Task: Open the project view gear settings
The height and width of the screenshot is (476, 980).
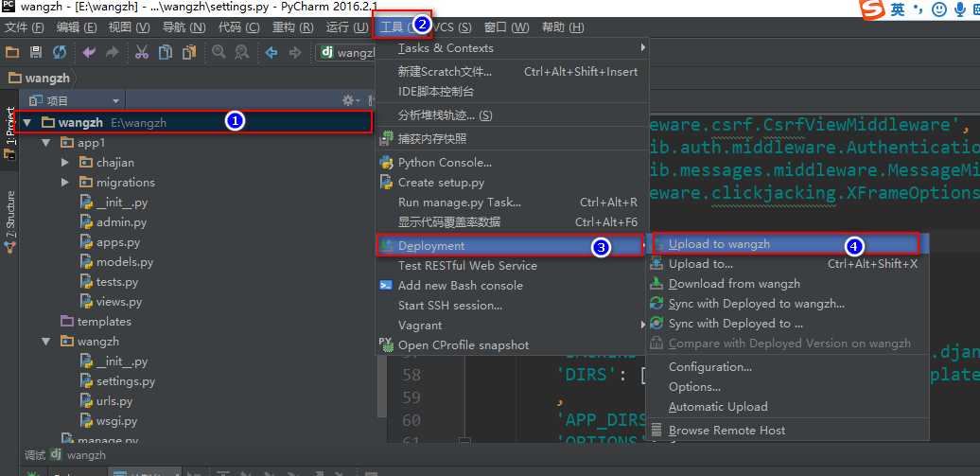Action: point(348,100)
